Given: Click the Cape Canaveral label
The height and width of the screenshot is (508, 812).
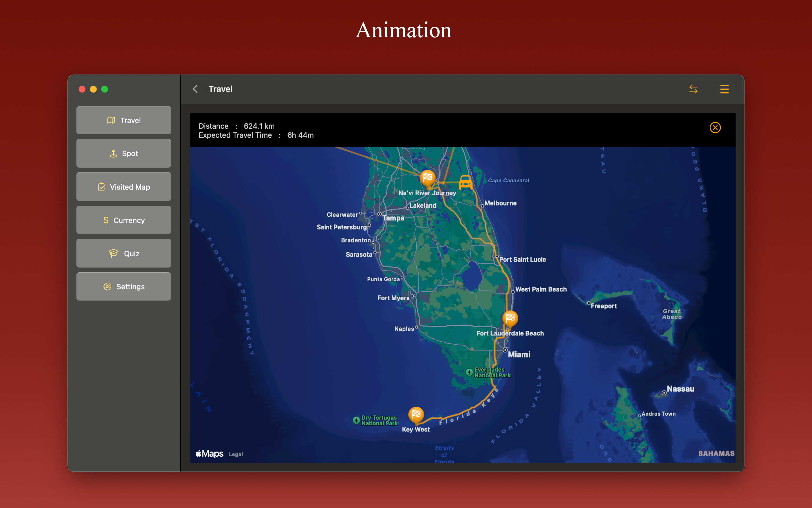Looking at the screenshot, I should point(508,180).
